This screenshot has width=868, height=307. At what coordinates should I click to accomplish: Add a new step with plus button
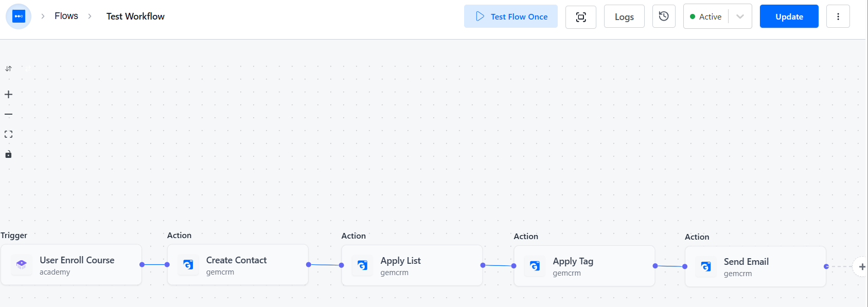pyautogui.click(x=862, y=266)
